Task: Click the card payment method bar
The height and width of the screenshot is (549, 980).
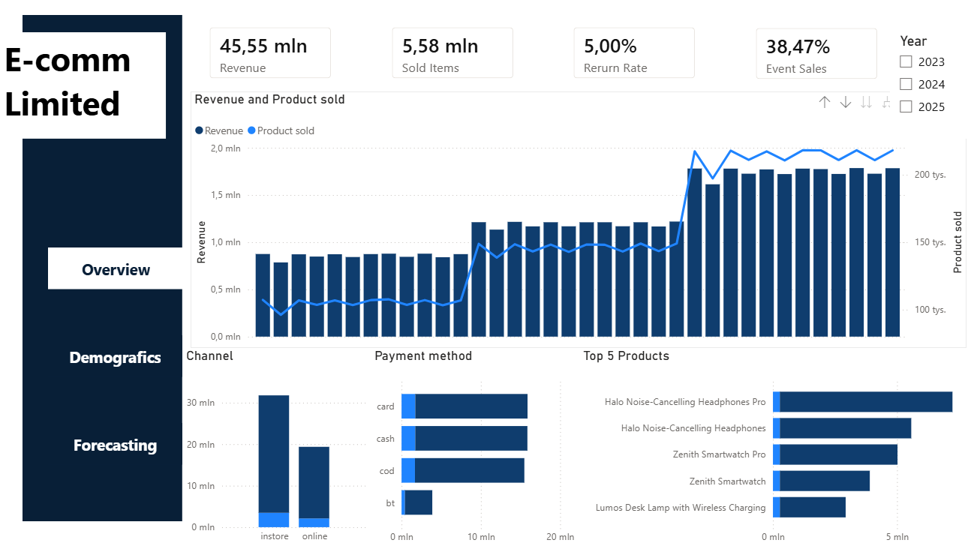Action: click(x=464, y=406)
